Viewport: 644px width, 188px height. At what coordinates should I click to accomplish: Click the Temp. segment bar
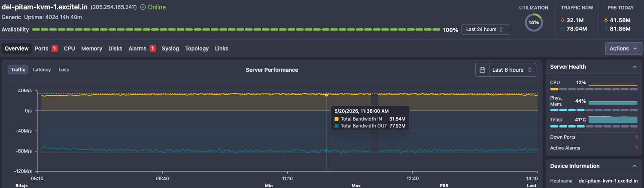[x=594, y=126]
